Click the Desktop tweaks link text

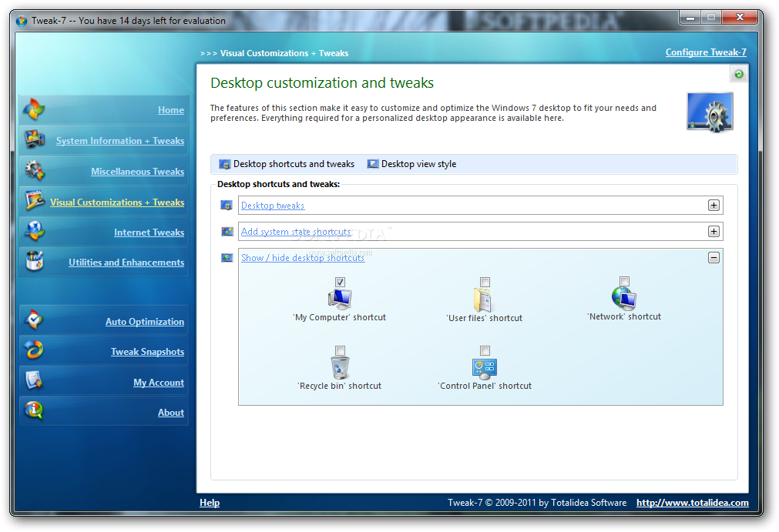(x=273, y=206)
